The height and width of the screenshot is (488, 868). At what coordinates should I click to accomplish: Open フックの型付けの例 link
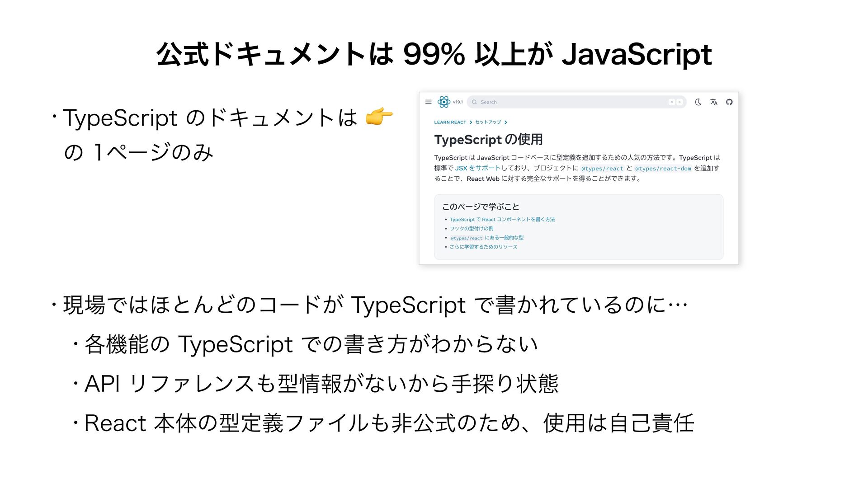point(472,229)
